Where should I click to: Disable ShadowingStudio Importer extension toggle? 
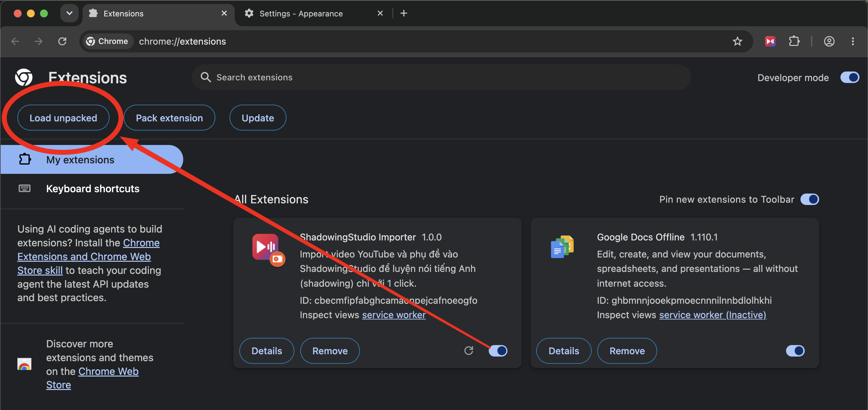coord(498,351)
